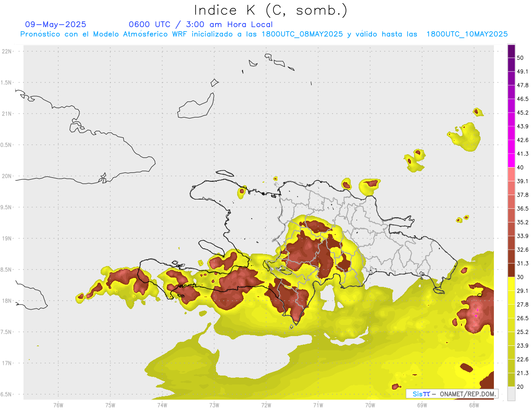Click the dark brown swatch between 30 and 31.3
Image resolution: width=532 pixels, height=411 pixels.
(x=511, y=270)
